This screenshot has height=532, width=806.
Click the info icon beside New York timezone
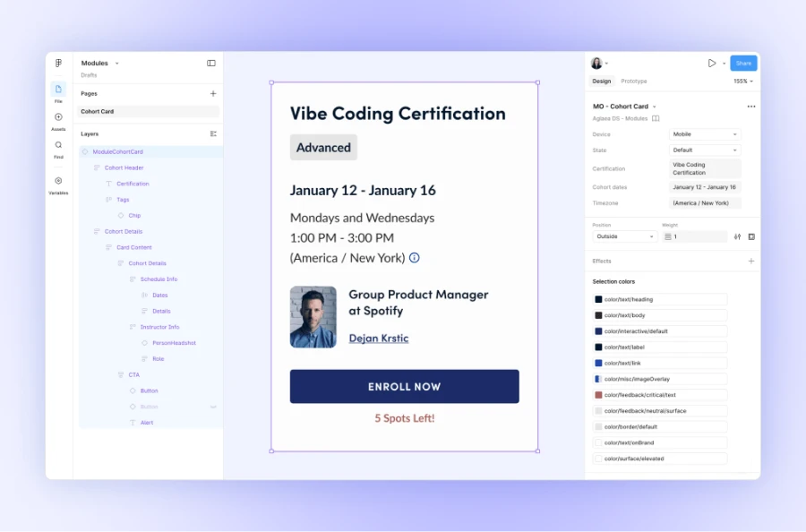pyautogui.click(x=415, y=258)
